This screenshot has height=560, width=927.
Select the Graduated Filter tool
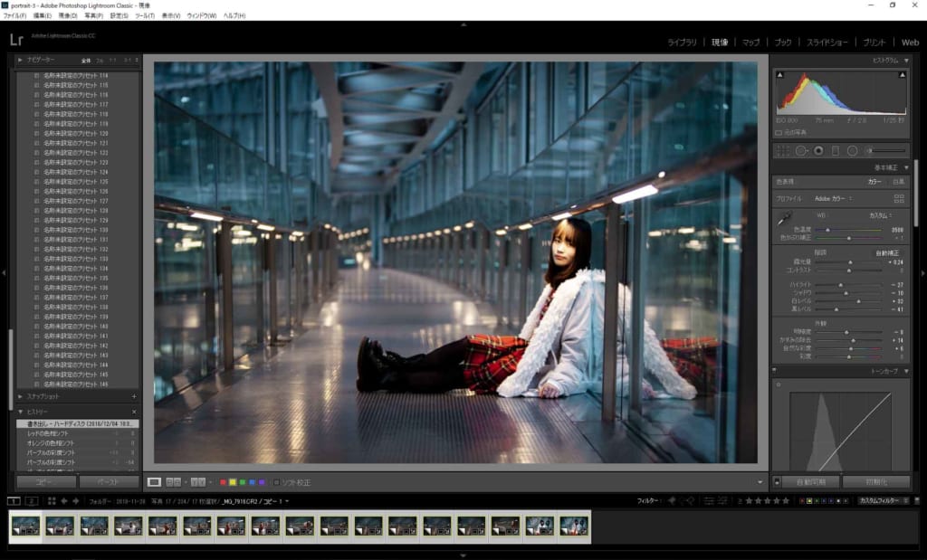tap(836, 151)
